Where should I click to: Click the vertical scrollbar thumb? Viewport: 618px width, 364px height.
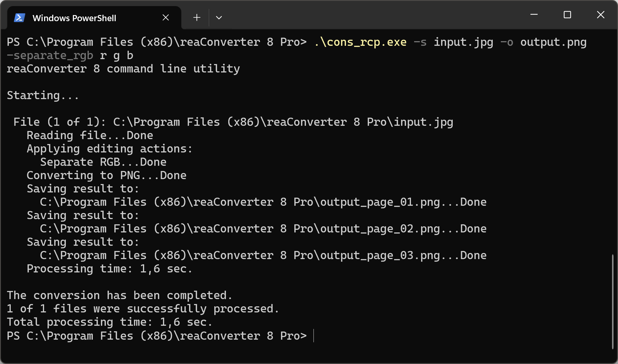click(612, 301)
